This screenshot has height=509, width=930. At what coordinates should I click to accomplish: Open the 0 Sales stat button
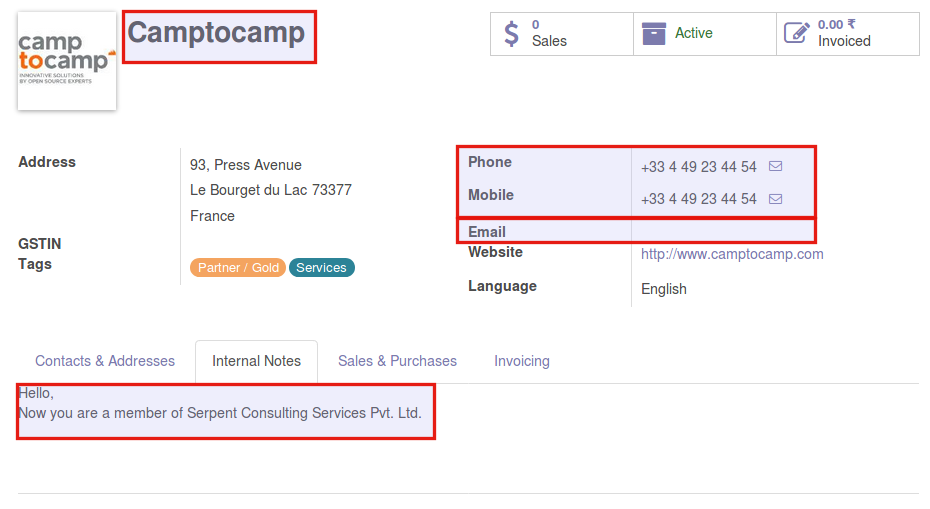point(562,34)
